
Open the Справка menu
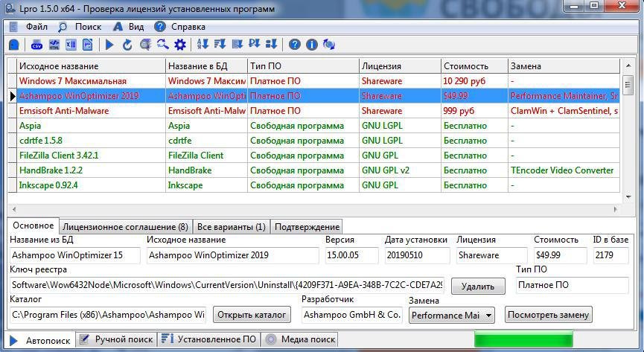click(x=188, y=27)
